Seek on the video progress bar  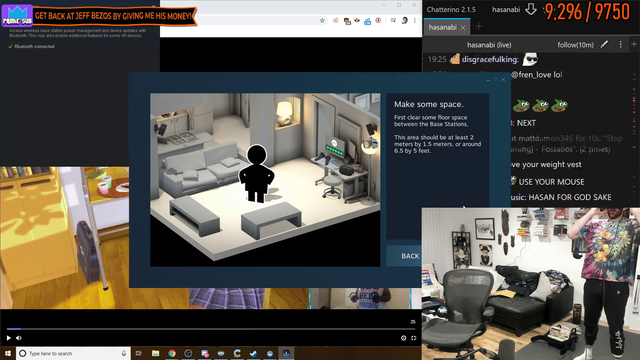click(x=211, y=329)
